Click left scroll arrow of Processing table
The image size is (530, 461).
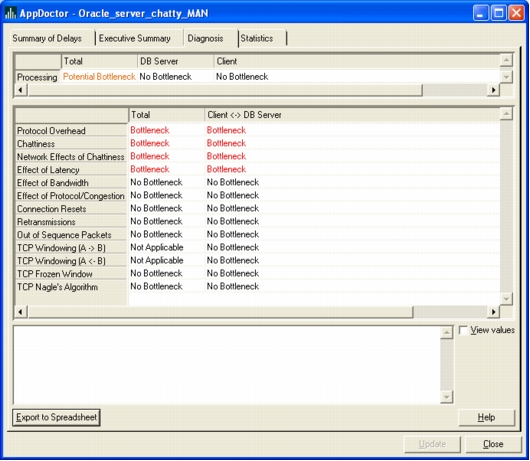(21, 90)
